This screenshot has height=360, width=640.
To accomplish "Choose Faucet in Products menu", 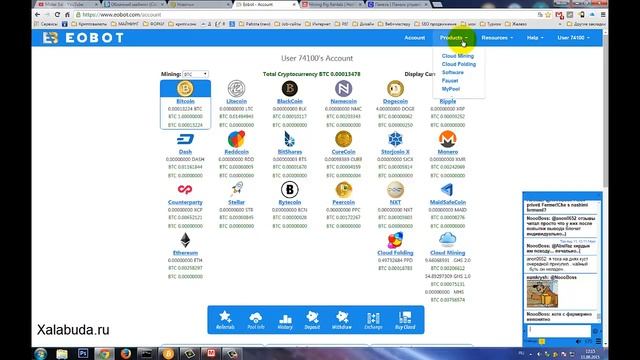I will point(450,80).
